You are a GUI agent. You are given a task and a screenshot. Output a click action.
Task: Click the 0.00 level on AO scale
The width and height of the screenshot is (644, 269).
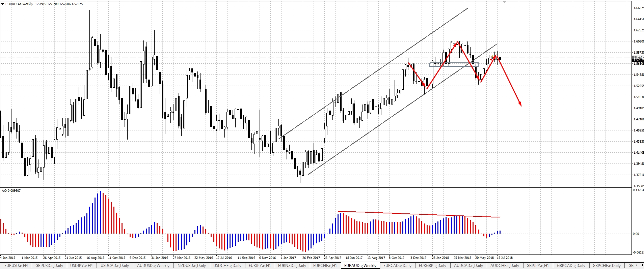click(636, 234)
